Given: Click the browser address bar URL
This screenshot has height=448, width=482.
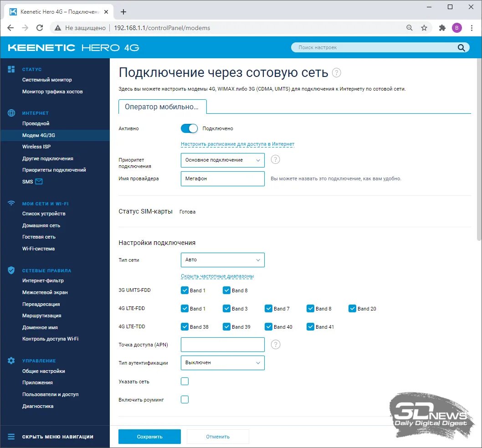Looking at the screenshot, I should [162, 28].
